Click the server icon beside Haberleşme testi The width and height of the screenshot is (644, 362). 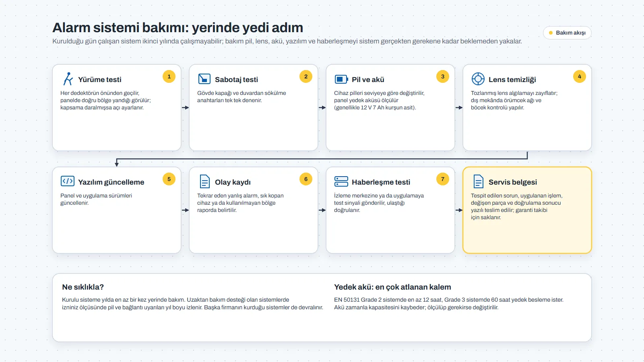pos(341,181)
